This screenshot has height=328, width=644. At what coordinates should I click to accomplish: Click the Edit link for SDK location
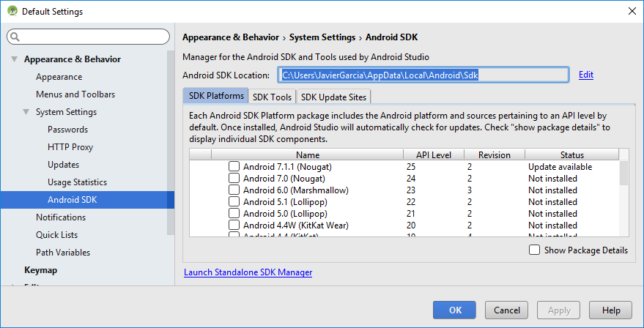[585, 75]
